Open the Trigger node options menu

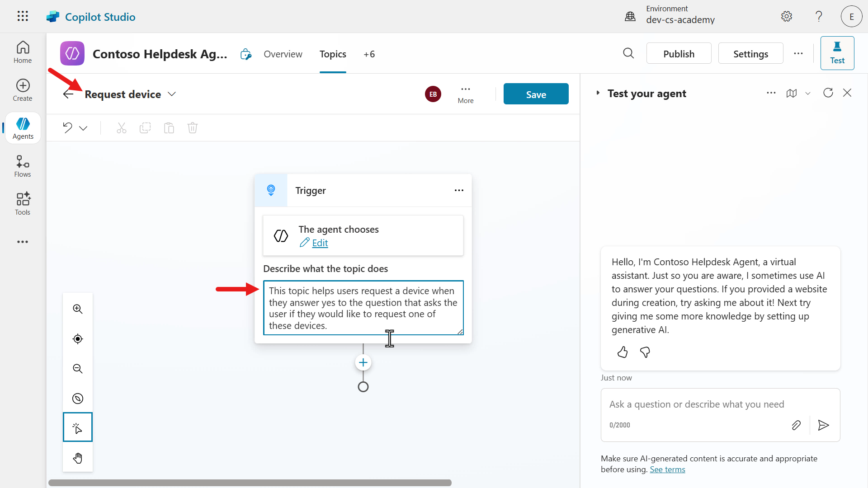pyautogui.click(x=459, y=190)
